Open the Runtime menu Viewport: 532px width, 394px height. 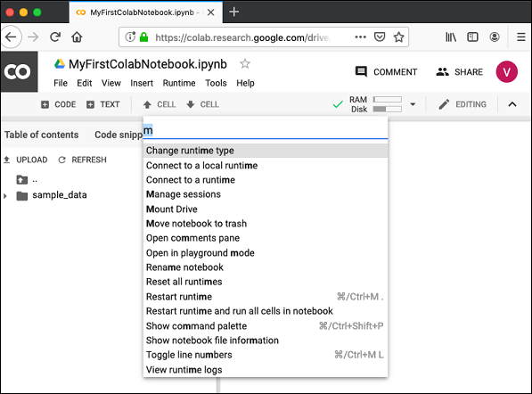click(x=179, y=83)
